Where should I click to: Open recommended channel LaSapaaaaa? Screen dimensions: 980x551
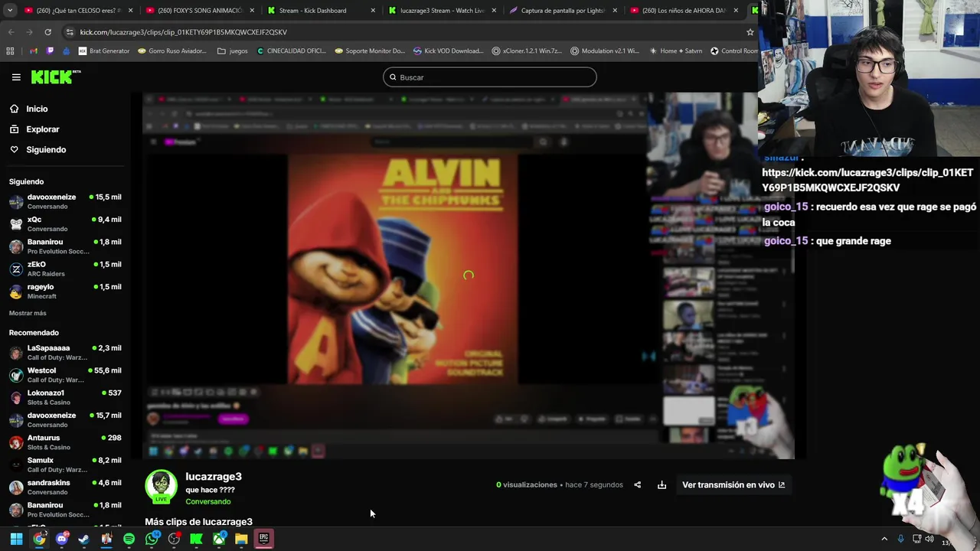(65, 352)
